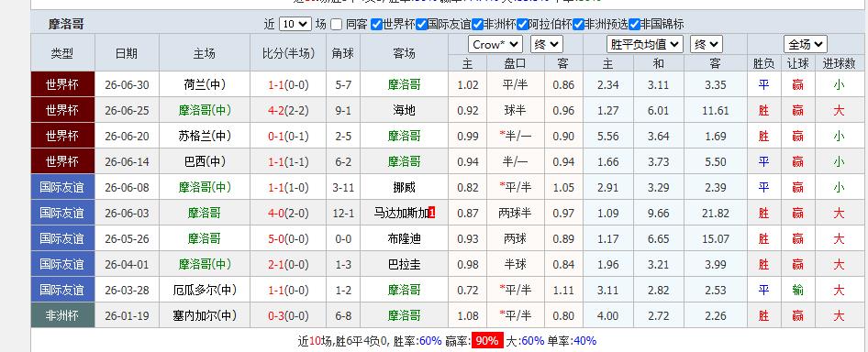The width and height of the screenshot is (868, 352).
Task: Click the 国际友谊 tag on the 26-06-08 row
Action: 62,188
